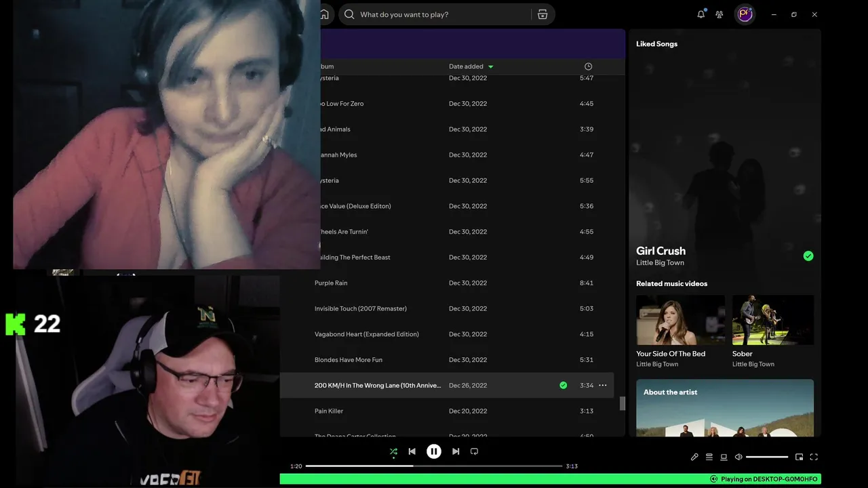Image resolution: width=868 pixels, height=488 pixels.
Task: Open Connect to a device icon
Action: [x=724, y=457]
